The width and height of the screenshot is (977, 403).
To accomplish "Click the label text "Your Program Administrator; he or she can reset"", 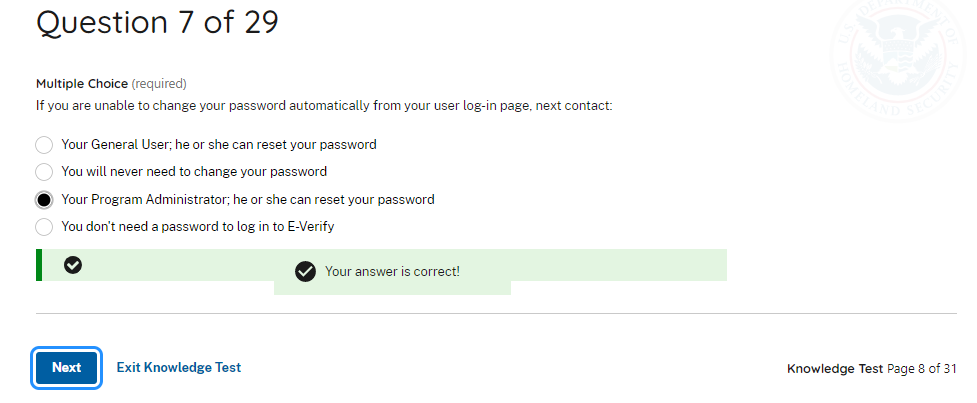I will point(248,200).
